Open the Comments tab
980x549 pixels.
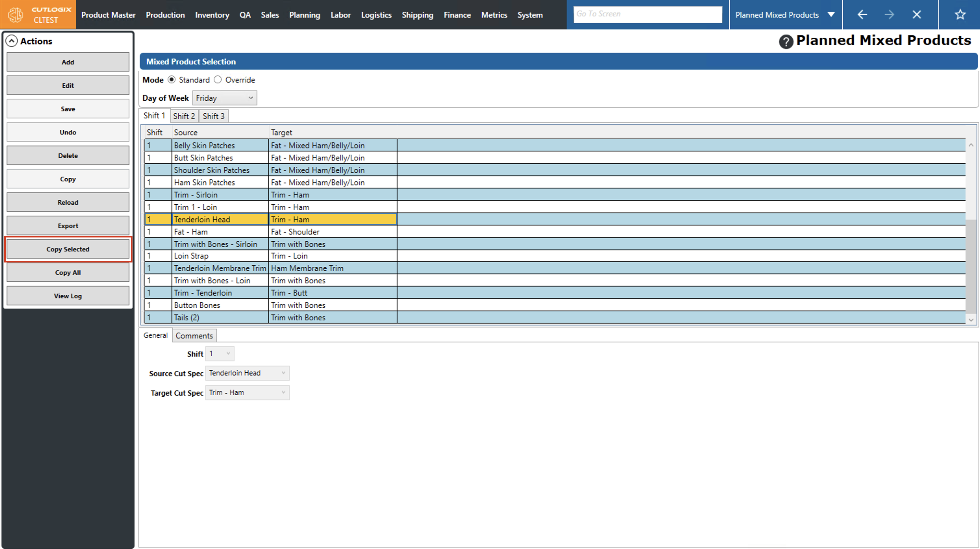(x=194, y=336)
